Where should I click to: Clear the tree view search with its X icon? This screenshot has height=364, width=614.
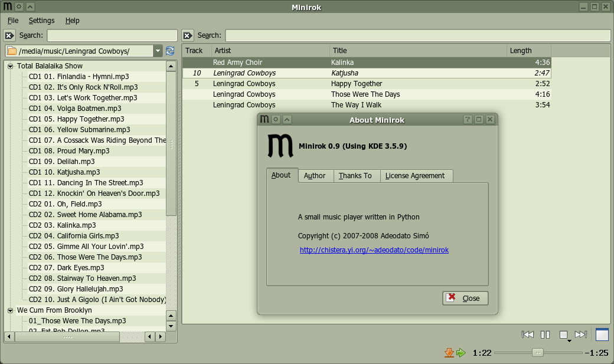point(9,35)
